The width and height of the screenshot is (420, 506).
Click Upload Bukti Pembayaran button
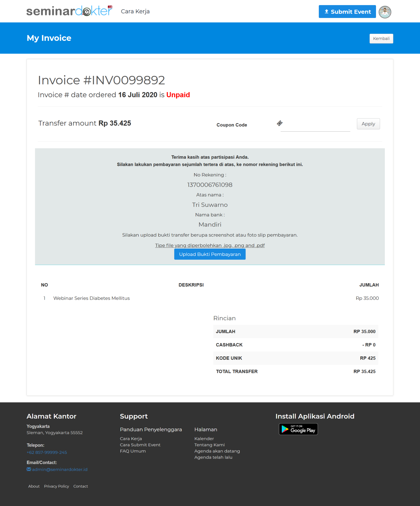click(210, 254)
